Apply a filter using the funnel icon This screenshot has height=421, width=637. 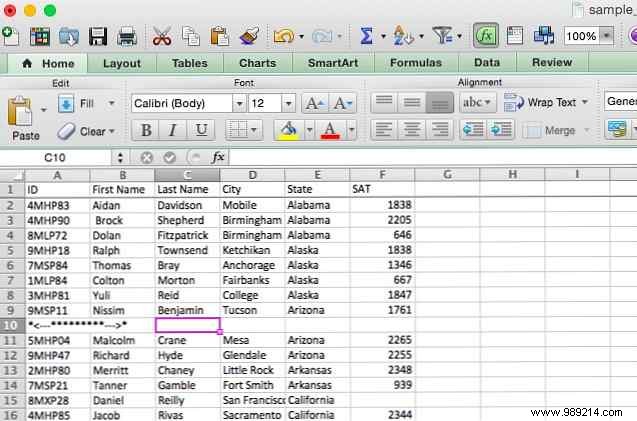tap(442, 36)
